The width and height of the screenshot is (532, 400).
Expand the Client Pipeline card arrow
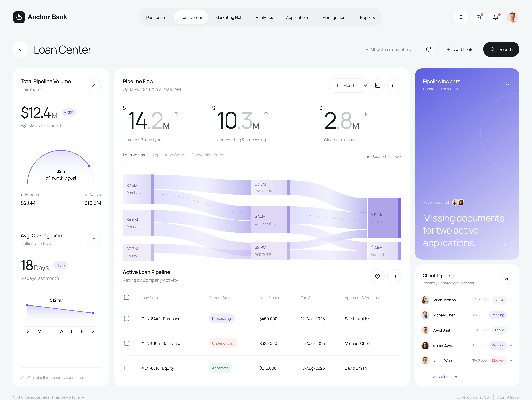506,279
